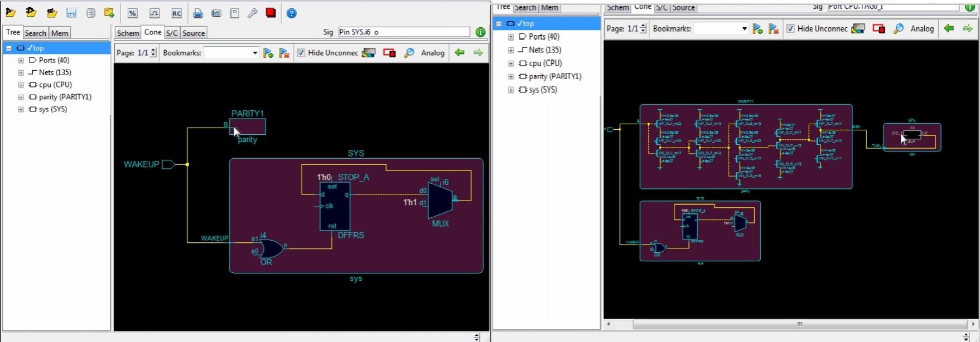Open the left window's Bookmarks dropdown

(255, 53)
